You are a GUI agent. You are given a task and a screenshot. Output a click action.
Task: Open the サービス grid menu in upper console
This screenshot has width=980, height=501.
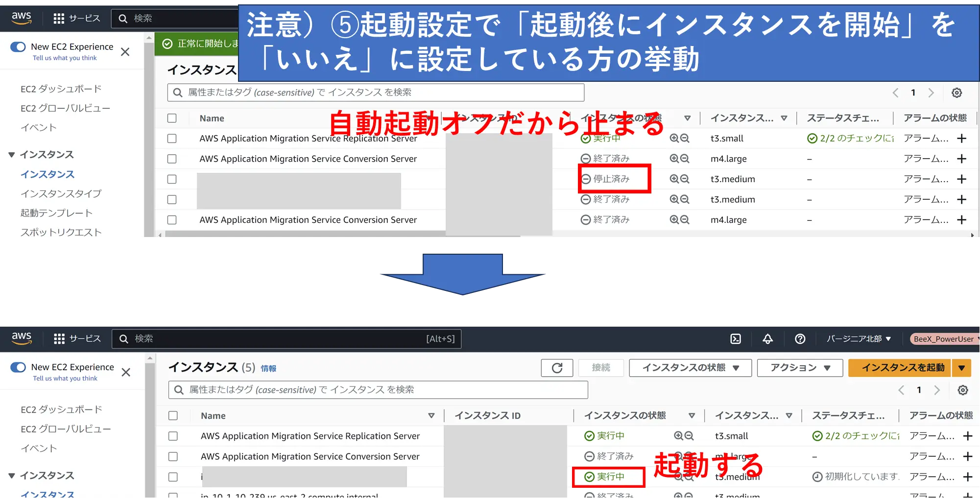77,19
